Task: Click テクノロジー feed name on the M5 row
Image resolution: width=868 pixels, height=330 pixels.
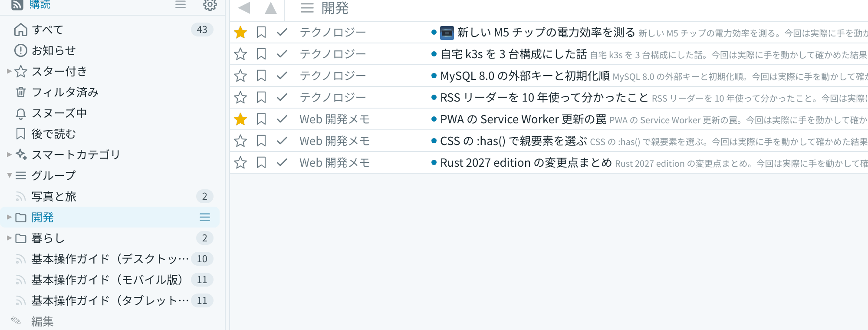Action: coord(333,32)
